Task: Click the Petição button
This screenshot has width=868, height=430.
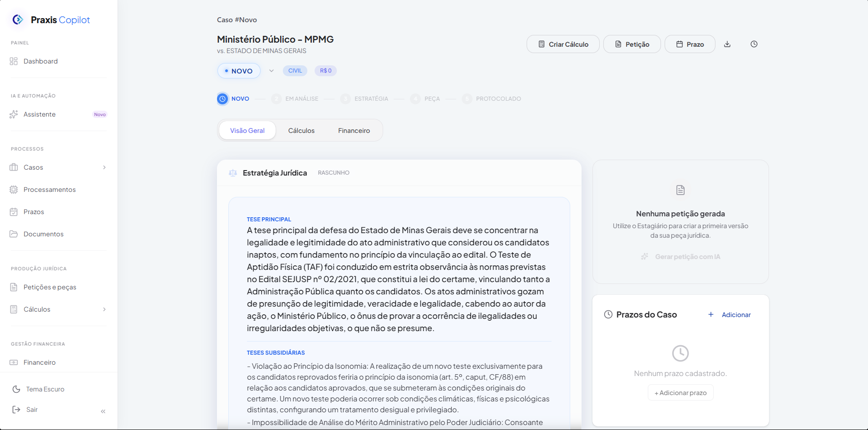Action: tap(632, 44)
